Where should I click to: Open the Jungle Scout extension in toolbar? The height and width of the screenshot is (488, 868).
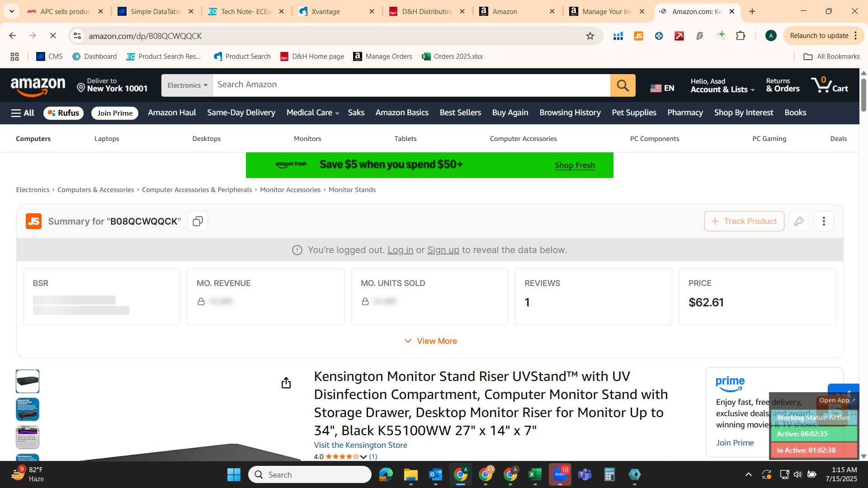click(x=638, y=36)
